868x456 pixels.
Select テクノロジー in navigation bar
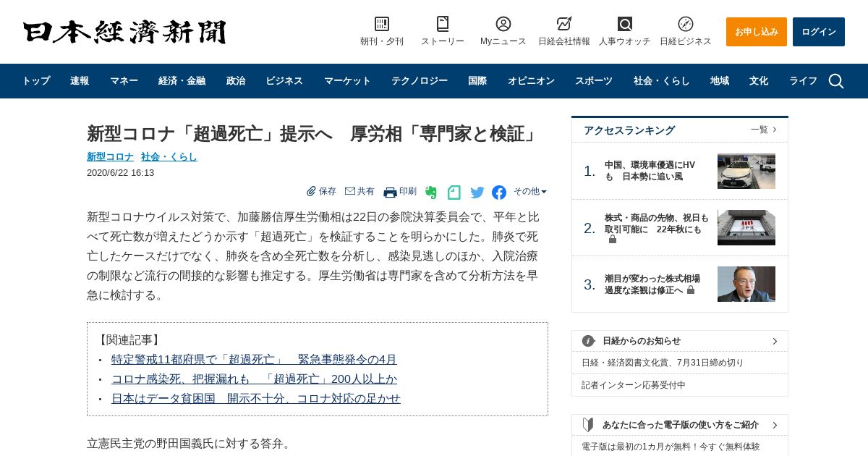pyautogui.click(x=420, y=81)
